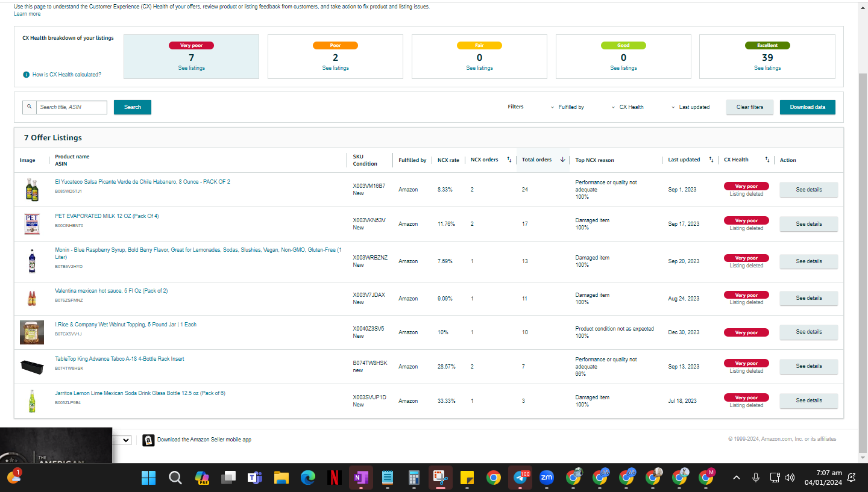This screenshot has width=868, height=492.
Task: See details for TableTop King Rack Insert
Action: [x=808, y=366]
